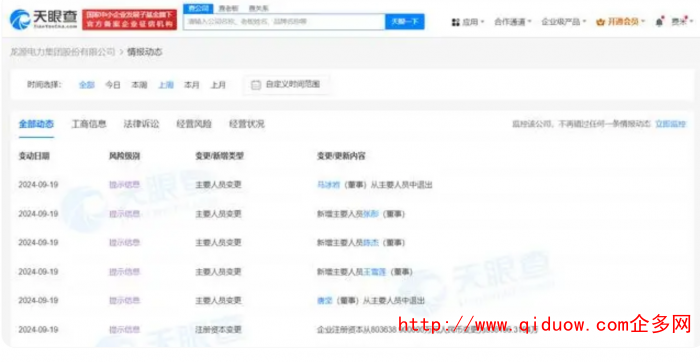Click the calendar icon for custom time range
The image size is (700, 362).
pyautogui.click(x=256, y=85)
